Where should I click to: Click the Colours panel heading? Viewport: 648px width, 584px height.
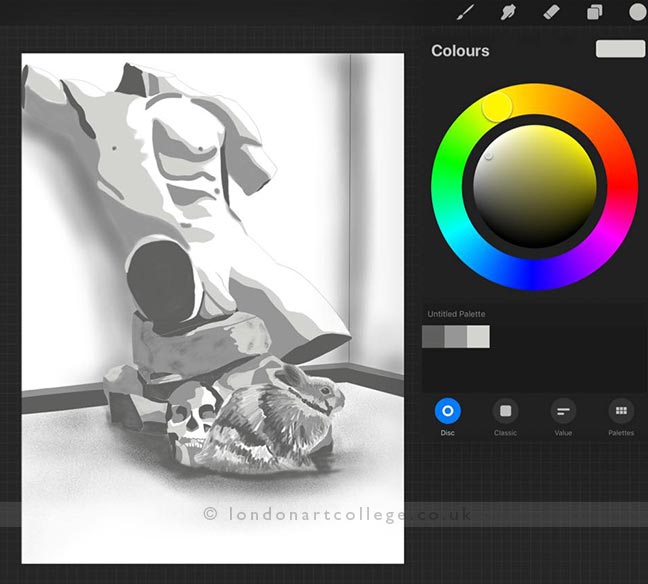[460, 51]
